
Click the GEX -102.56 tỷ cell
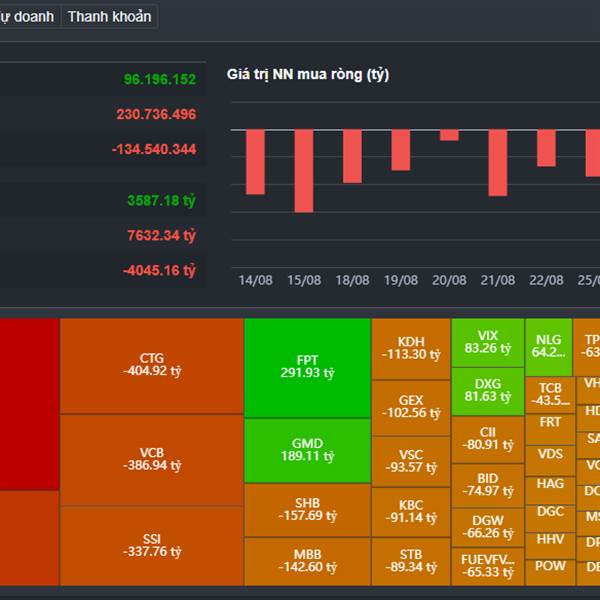411,408
